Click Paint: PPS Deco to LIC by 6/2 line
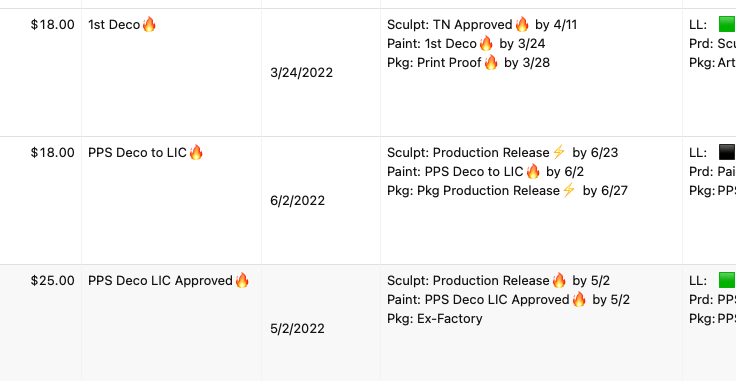736x381 pixels. (485, 171)
